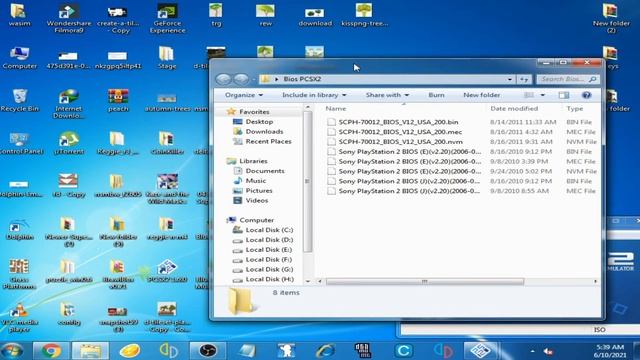Open the download image on desktop

pos(315,17)
